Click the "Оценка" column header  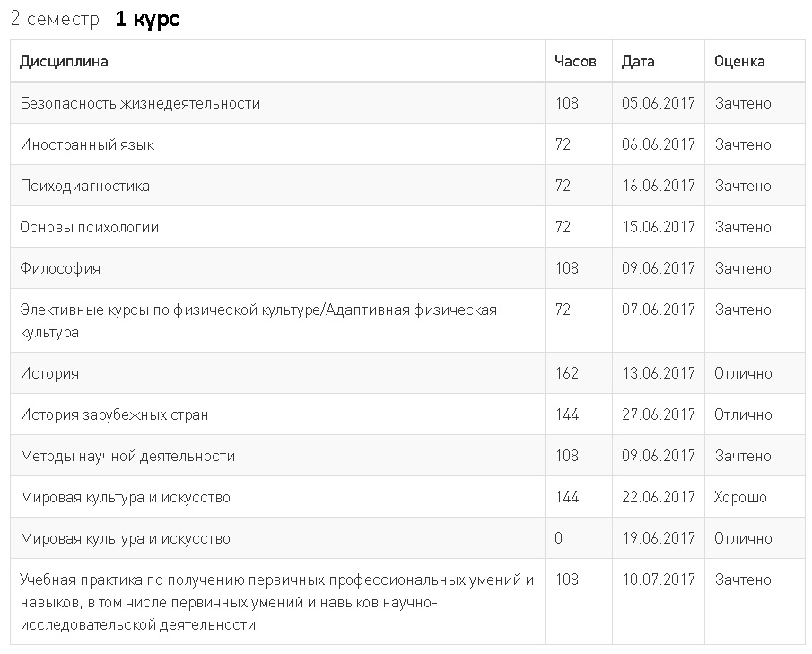click(739, 62)
